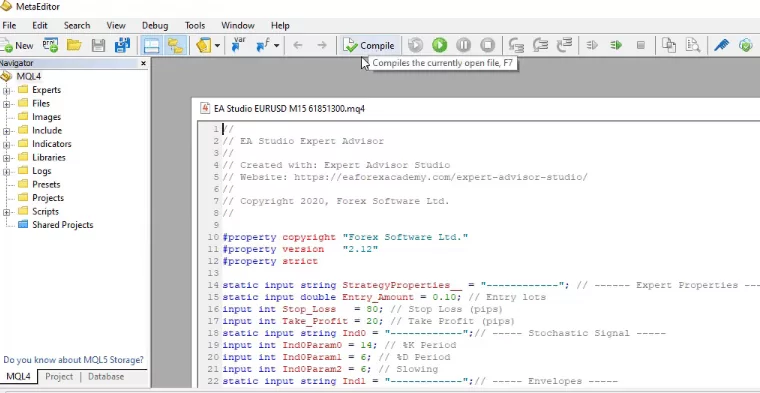Image resolution: width=760 pixels, height=393 pixels.
Task: Click the document window title text
Action: 289,109
